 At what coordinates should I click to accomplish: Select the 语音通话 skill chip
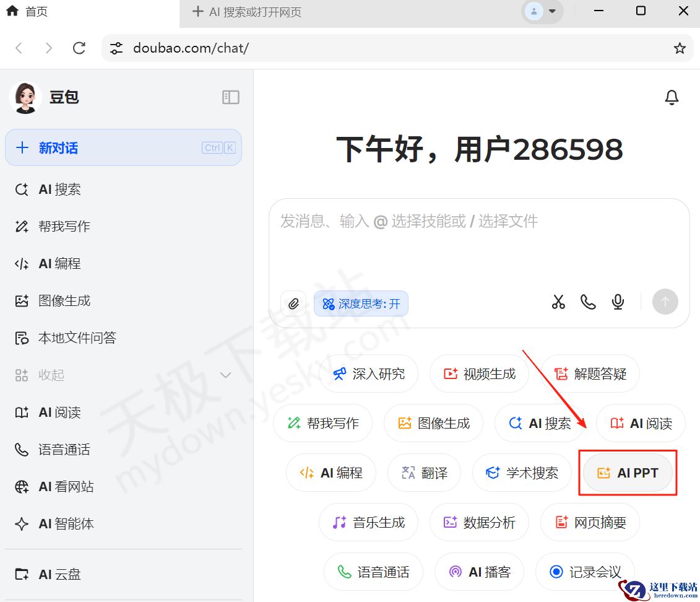373,572
